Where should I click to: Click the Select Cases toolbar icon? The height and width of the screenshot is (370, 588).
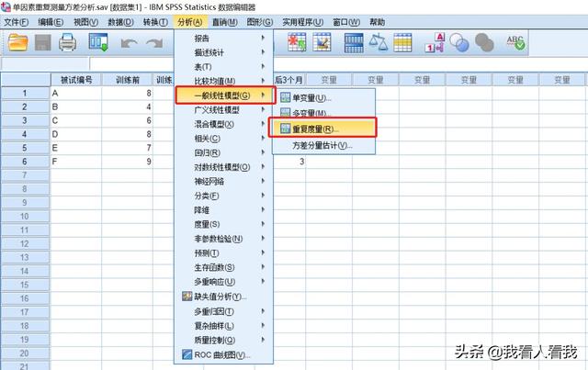pyautogui.click(x=402, y=42)
